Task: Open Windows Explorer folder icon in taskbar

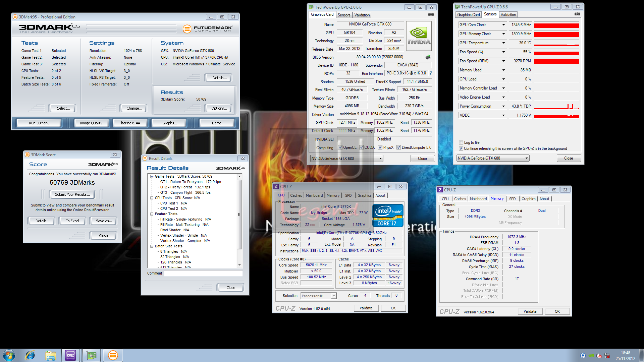Action: [51, 355]
